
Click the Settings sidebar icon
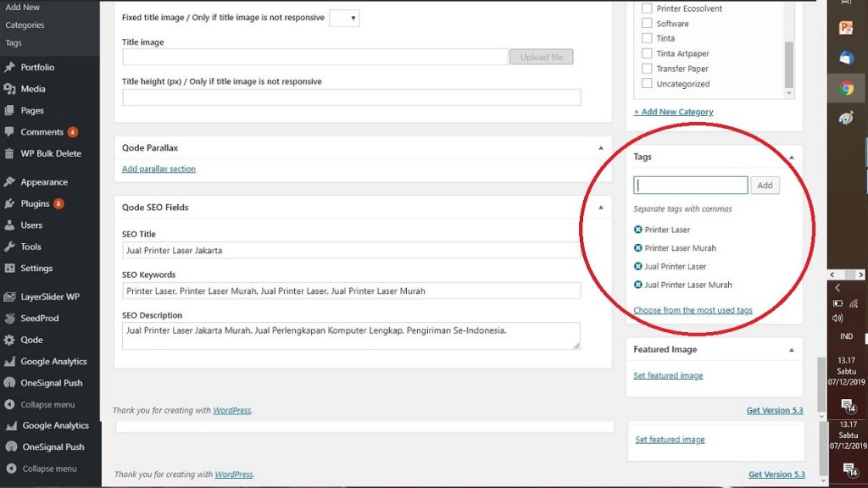[9, 269]
